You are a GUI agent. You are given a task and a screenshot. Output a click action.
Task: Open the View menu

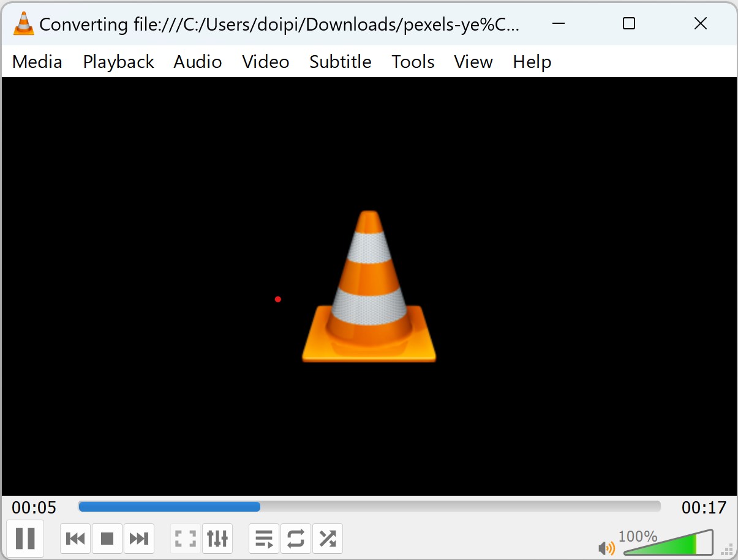tap(473, 62)
